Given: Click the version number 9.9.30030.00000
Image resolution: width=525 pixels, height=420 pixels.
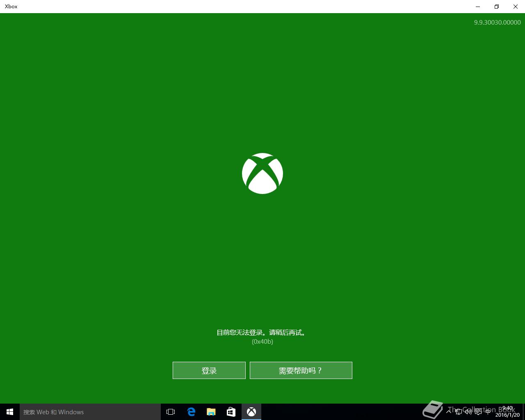Looking at the screenshot, I should [498, 22].
